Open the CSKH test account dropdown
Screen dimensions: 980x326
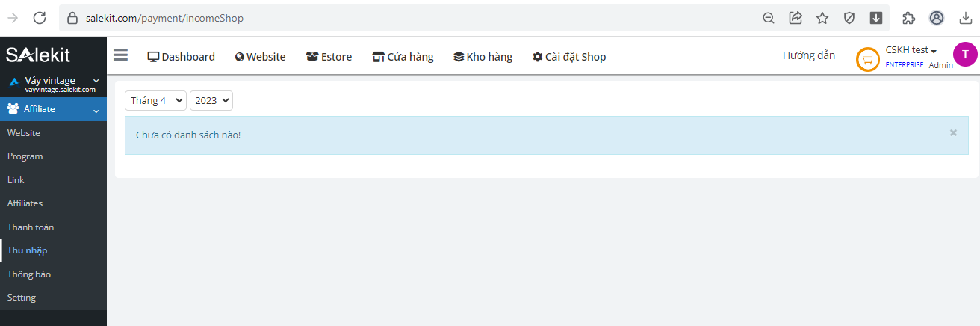[x=911, y=50]
